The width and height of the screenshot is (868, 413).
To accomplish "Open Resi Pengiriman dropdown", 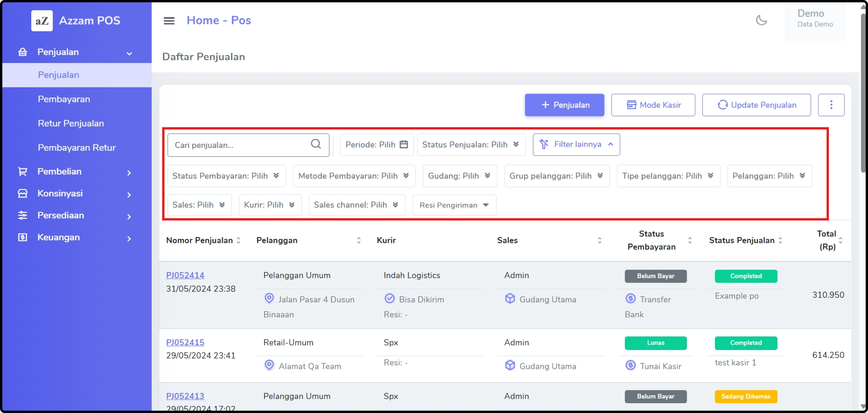I will pos(454,205).
